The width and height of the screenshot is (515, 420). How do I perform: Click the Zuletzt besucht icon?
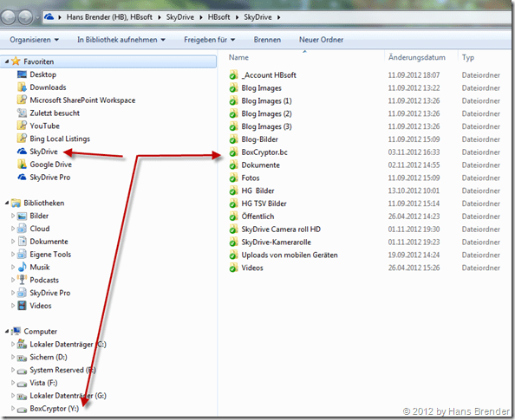click(x=22, y=113)
